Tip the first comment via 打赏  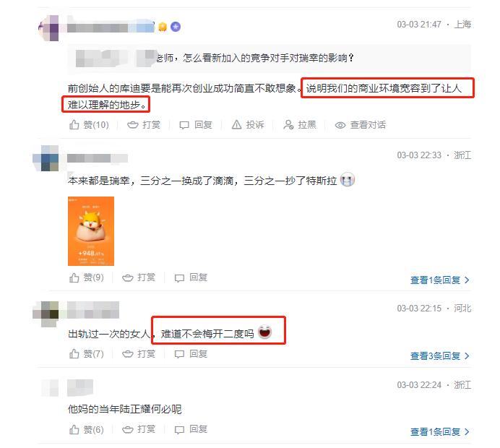click(x=144, y=125)
